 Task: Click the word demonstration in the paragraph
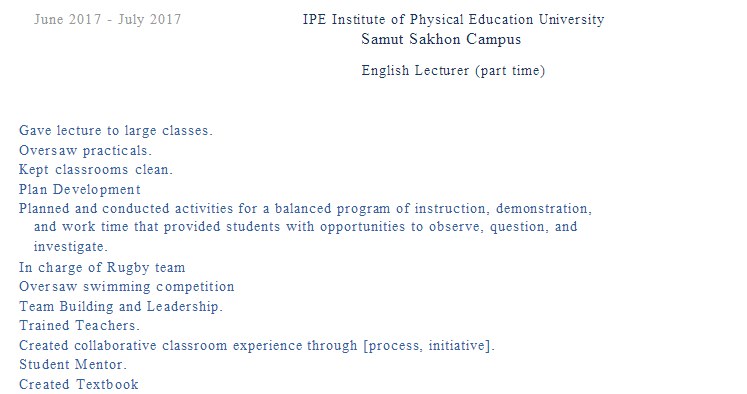click(x=542, y=209)
